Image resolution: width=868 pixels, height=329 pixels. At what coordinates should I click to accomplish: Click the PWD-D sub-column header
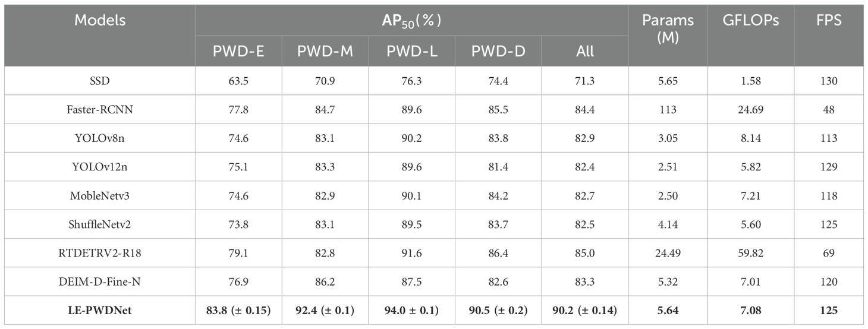[x=498, y=52]
